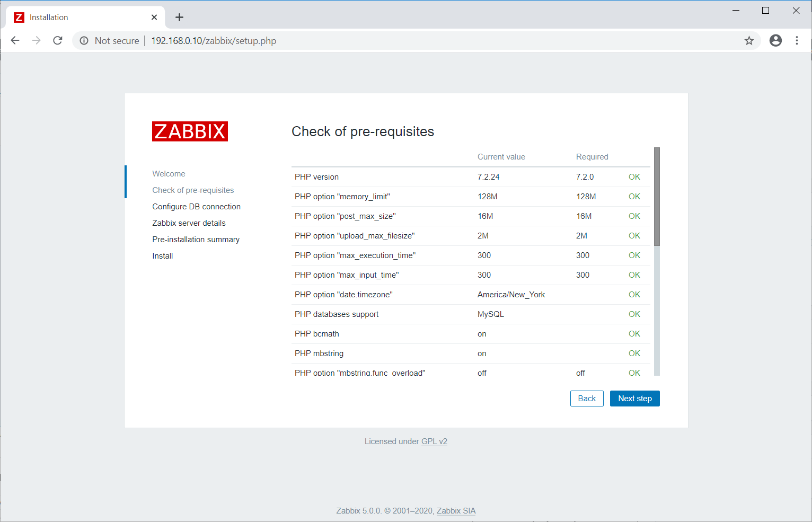Viewport: 812px width, 522px height.
Task: Click the America/New_York value
Action: pyautogui.click(x=511, y=295)
